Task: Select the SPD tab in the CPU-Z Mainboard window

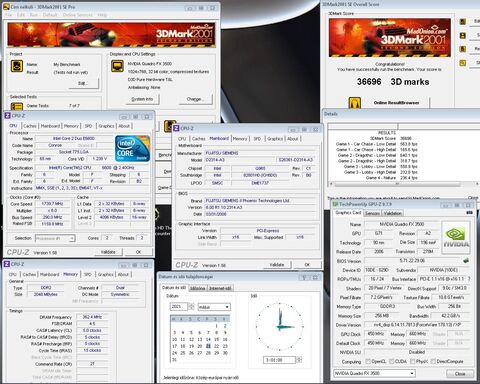Action: point(257,139)
